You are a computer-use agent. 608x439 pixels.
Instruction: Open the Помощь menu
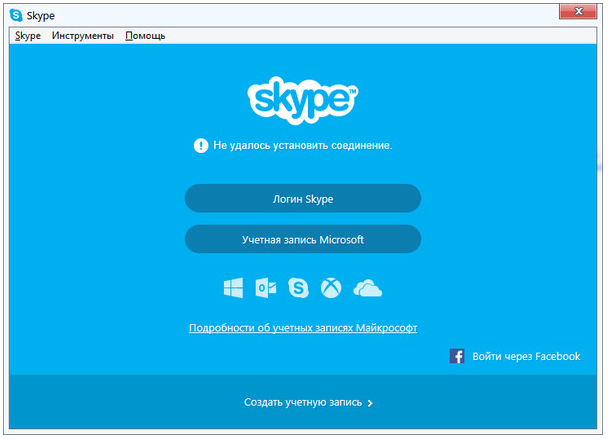click(x=145, y=36)
